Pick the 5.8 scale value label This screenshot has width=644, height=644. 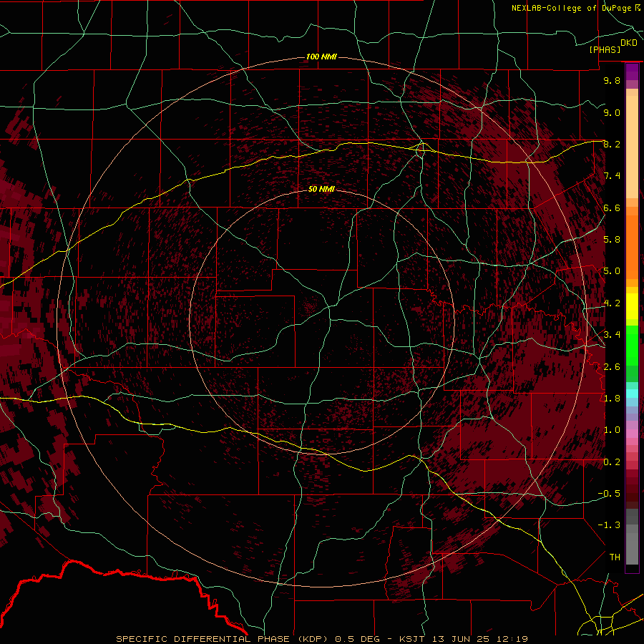point(612,240)
